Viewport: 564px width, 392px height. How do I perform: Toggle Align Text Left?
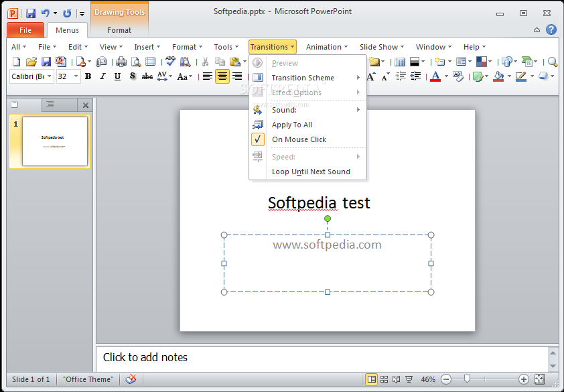click(x=207, y=76)
